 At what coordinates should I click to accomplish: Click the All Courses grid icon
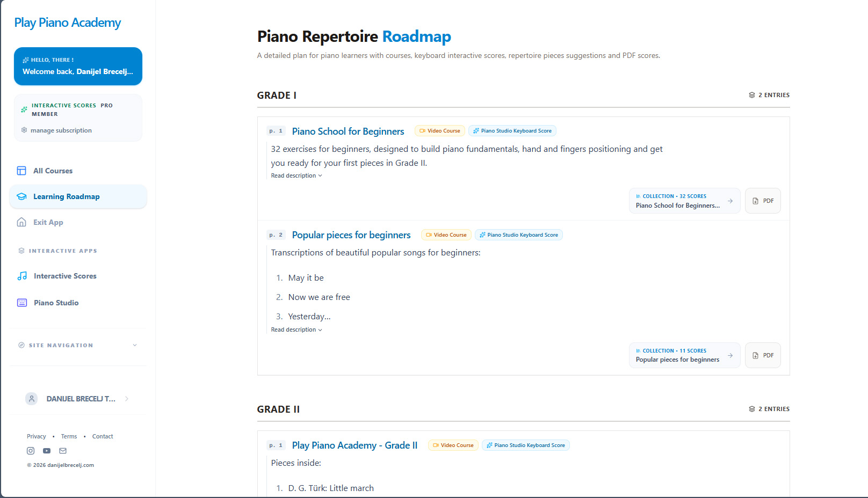21,171
